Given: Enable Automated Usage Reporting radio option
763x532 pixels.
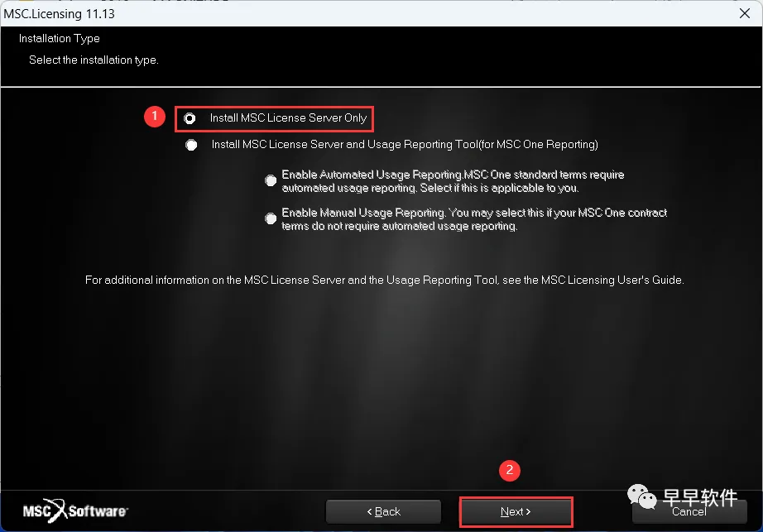Looking at the screenshot, I should pyautogui.click(x=271, y=181).
